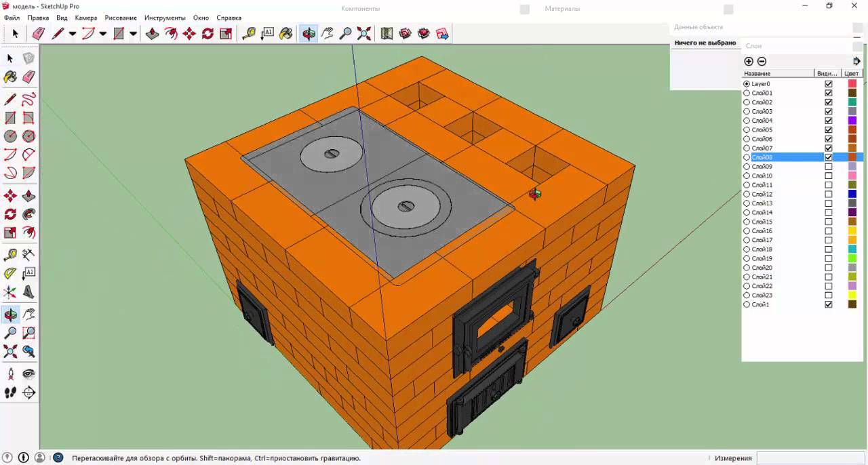868x465 pixels.
Task: Click the add layer plus icon
Action: pos(749,61)
